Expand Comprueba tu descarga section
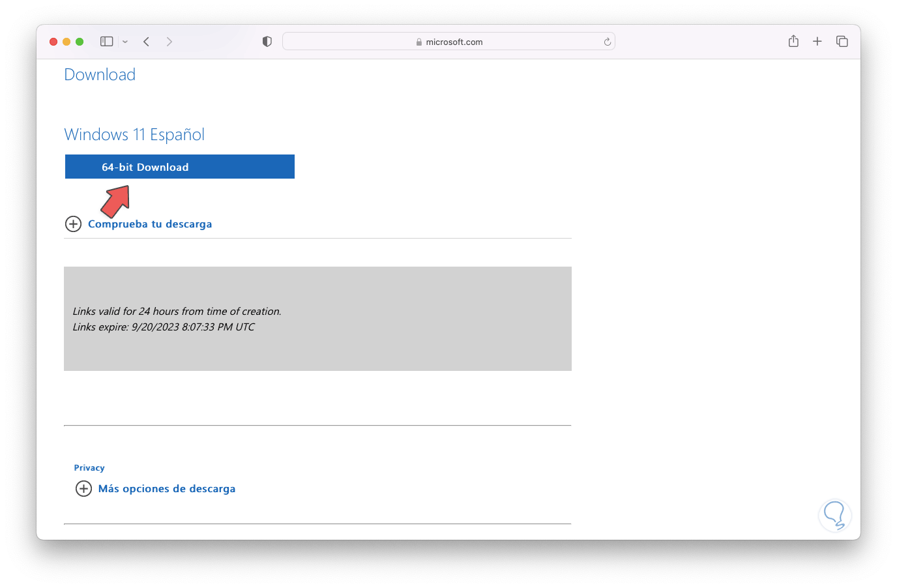897x588 pixels. point(149,224)
